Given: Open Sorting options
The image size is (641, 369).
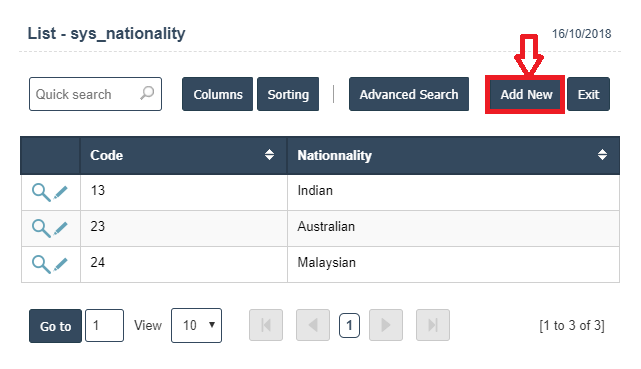Looking at the screenshot, I should pyautogui.click(x=288, y=94).
